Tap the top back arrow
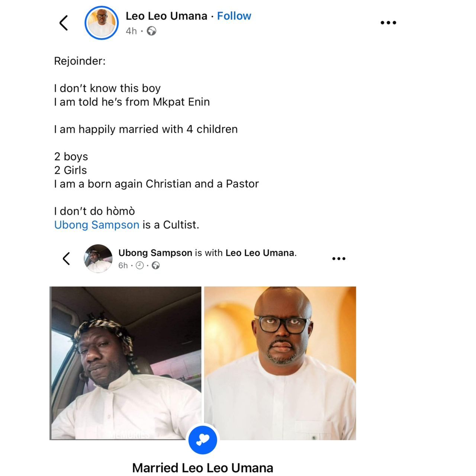476x476 pixels. tap(64, 23)
